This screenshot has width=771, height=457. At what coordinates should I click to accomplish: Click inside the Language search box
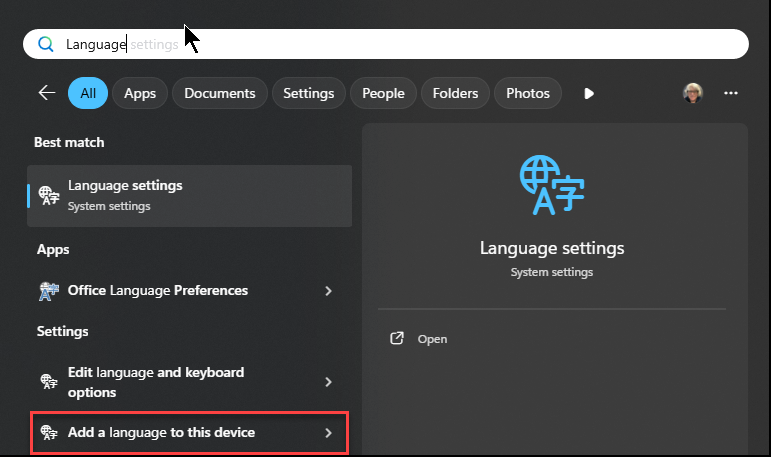coord(386,44)
